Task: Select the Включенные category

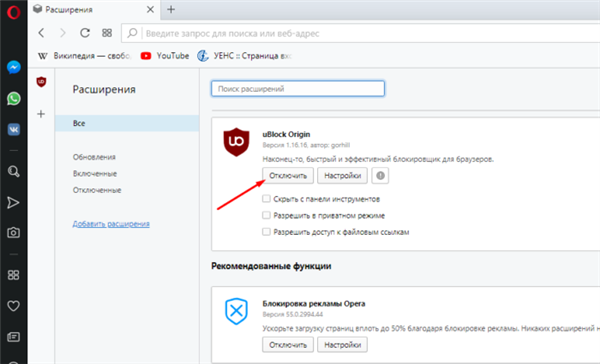Action: pyautogui.click(x=95, y=173)
